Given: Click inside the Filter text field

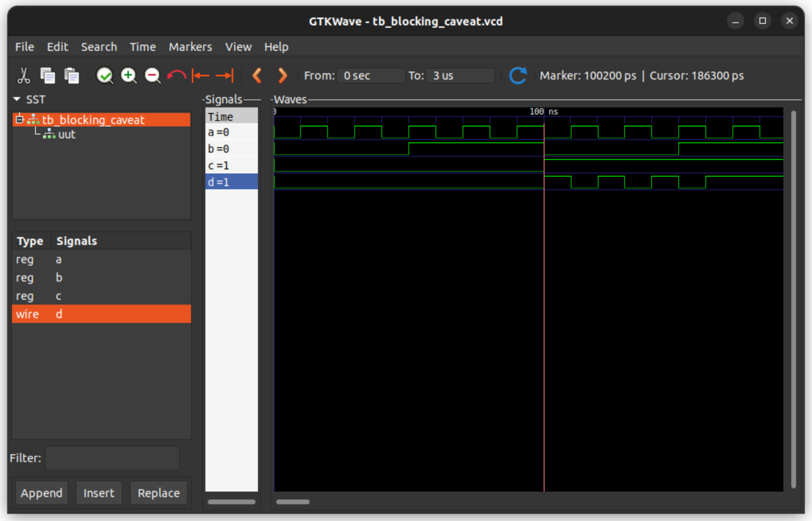Looking at the screenshot, I should (112, 458).
